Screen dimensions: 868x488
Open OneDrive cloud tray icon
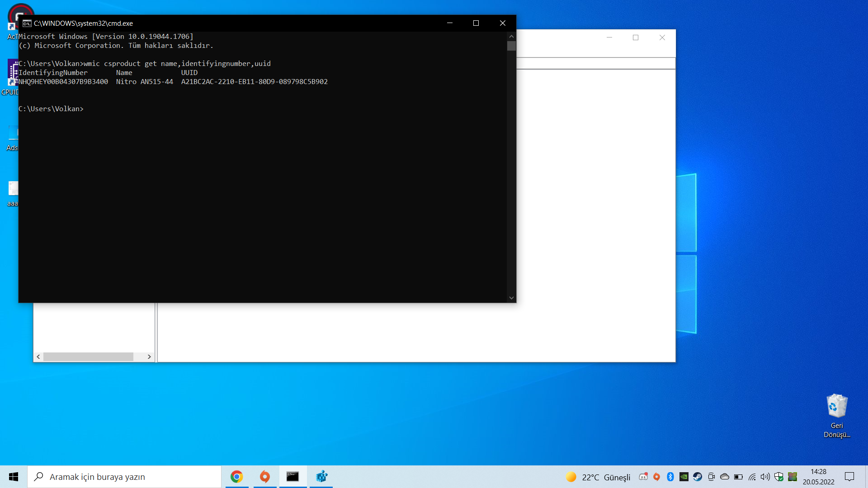(725, 477)
